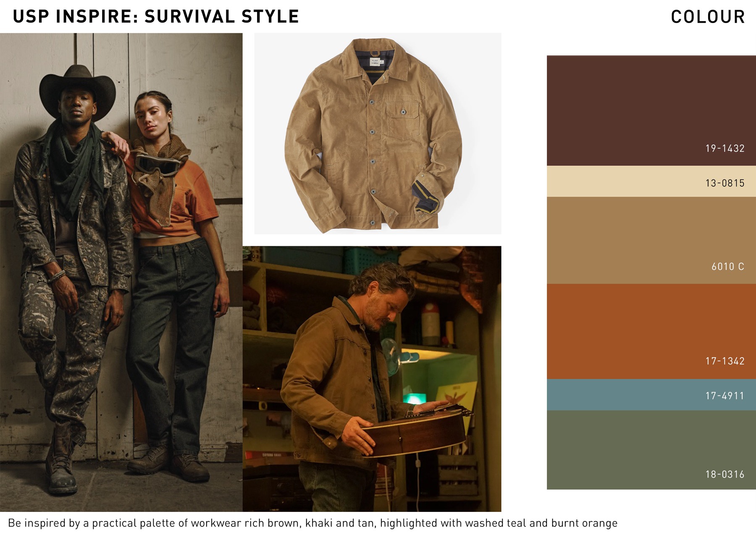Select the 6010 C code label
Image resolution: width=756 pixels, height=535 pixels.
[728, 266]
